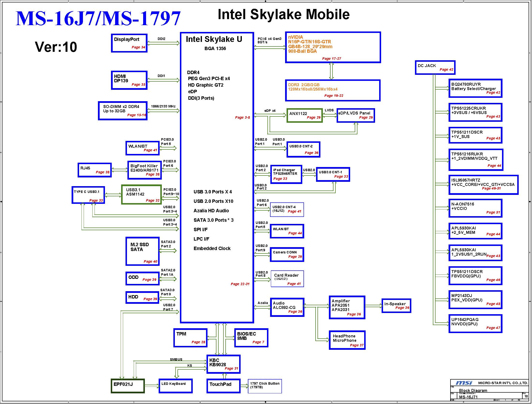Click the "eDP/LVDS Panel" block
Viewport: 532px width, 404px height.
tap(356, 115)
